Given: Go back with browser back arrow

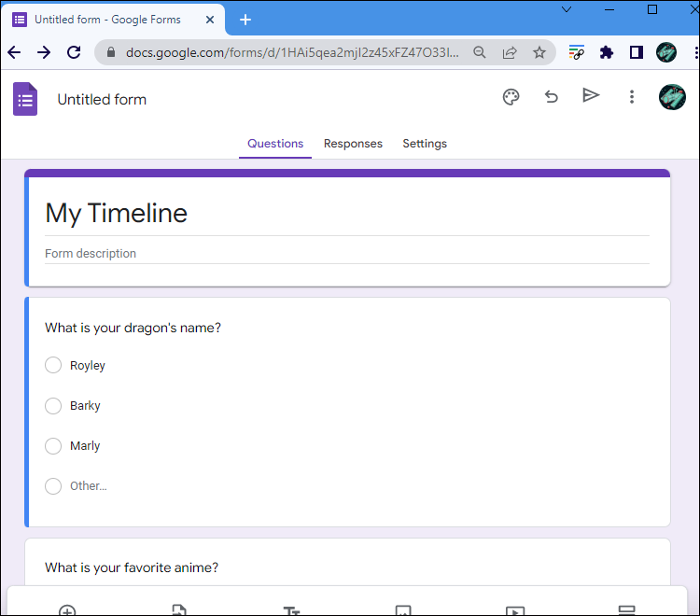Looking at the screenshot, I should tap(14, 52).
